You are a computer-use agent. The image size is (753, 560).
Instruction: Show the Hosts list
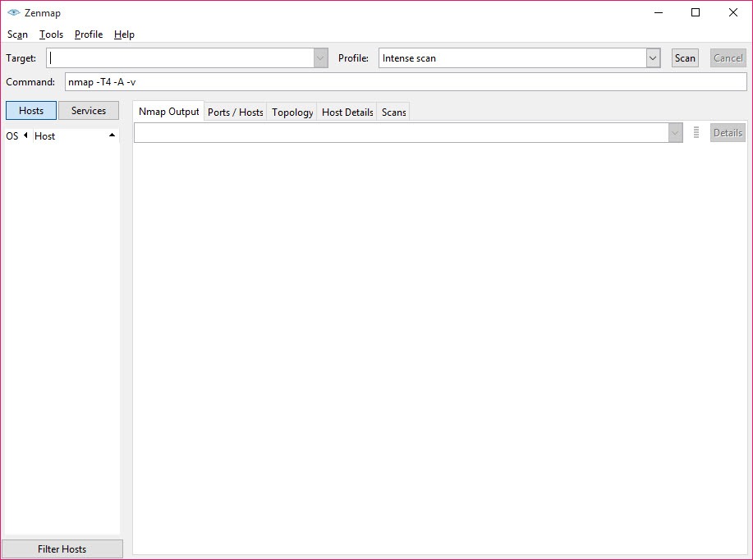click(31, 111)
